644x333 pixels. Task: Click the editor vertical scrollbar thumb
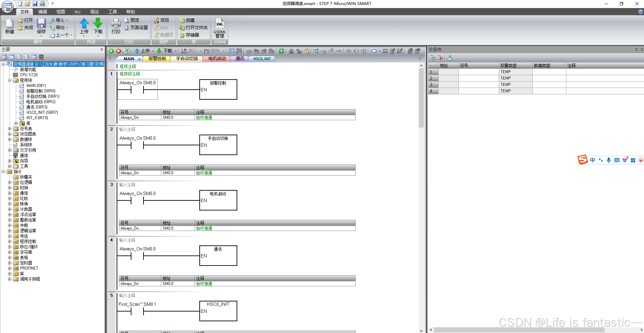click(421, 98)
